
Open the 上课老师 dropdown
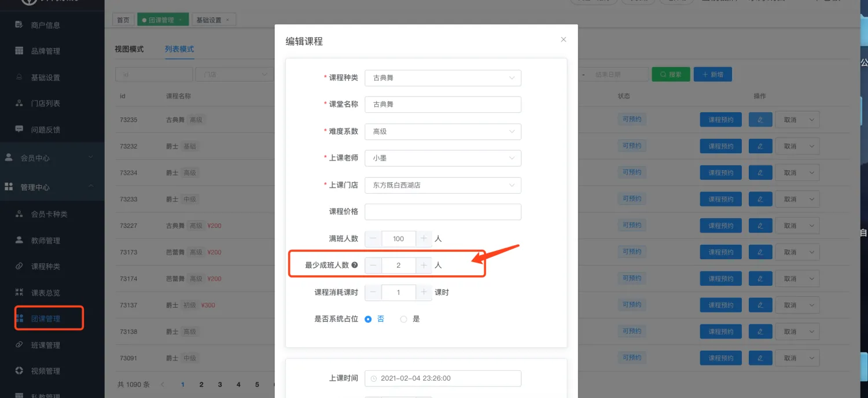(443, 158)
